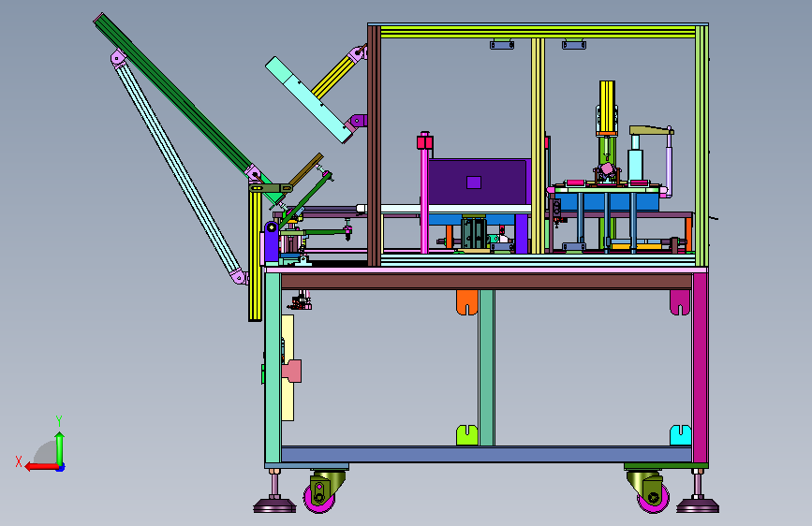Select the orange U-shaped bracket under the table
The height and width of the screenshot is (526, 812).
point(466,302)
